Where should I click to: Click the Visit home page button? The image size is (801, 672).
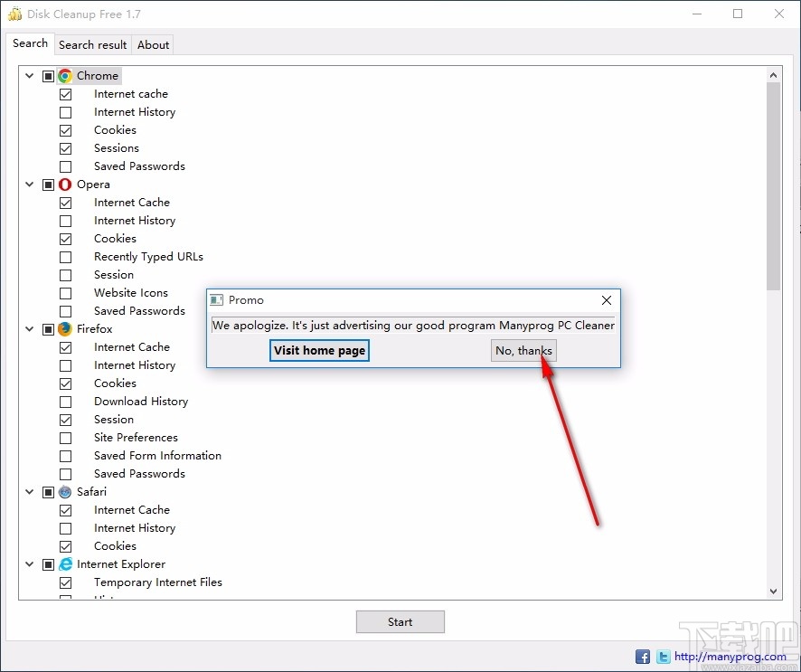319,350
